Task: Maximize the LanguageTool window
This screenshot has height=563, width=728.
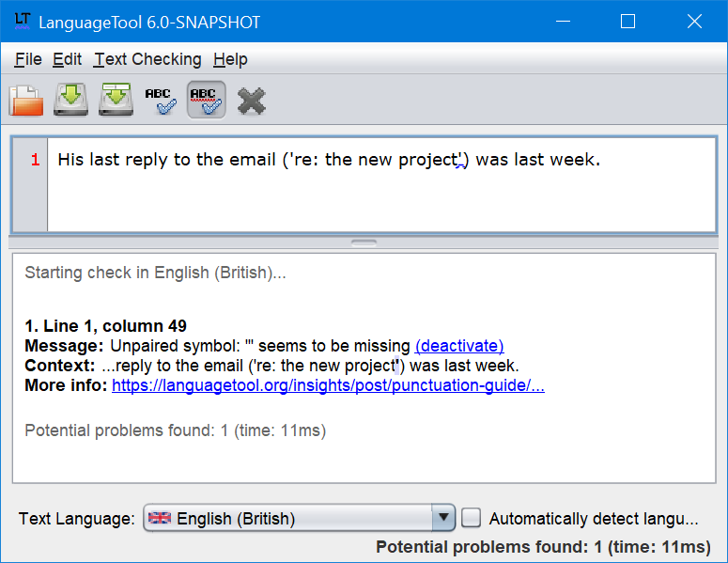Action: [x=627, y=22]
